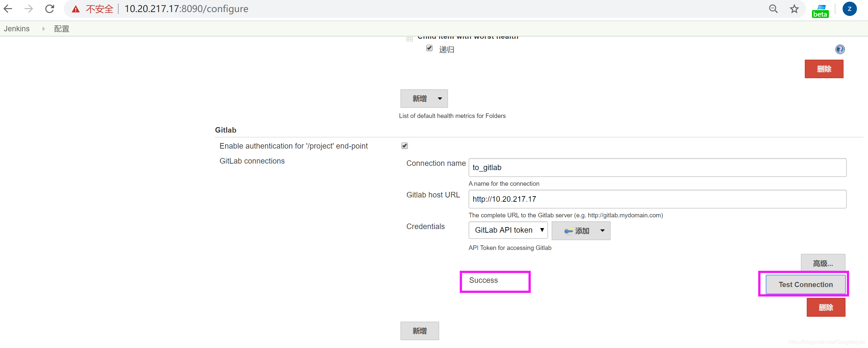This screenshot has height=348, width=868.
Task: Go back using the browser back arrow
Action: [x=8, y=9]
